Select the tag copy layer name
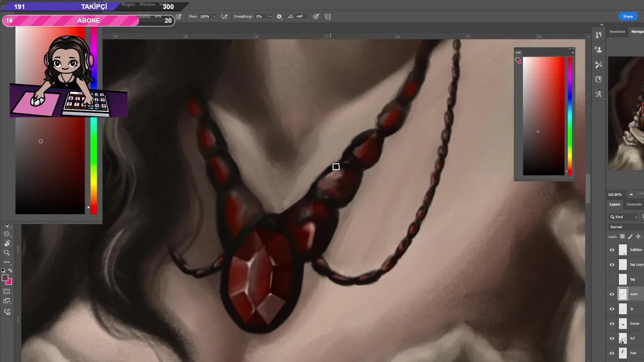 [x=637, y=264]
